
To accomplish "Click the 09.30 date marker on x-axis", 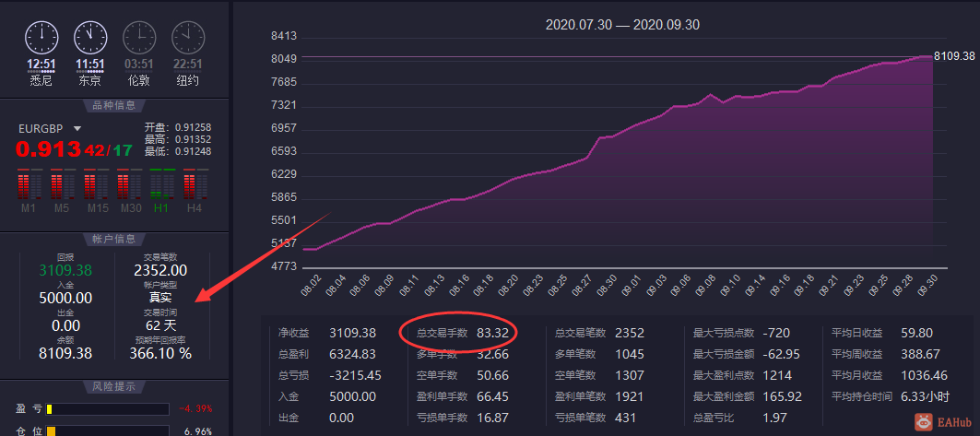I will coord(927,286).
